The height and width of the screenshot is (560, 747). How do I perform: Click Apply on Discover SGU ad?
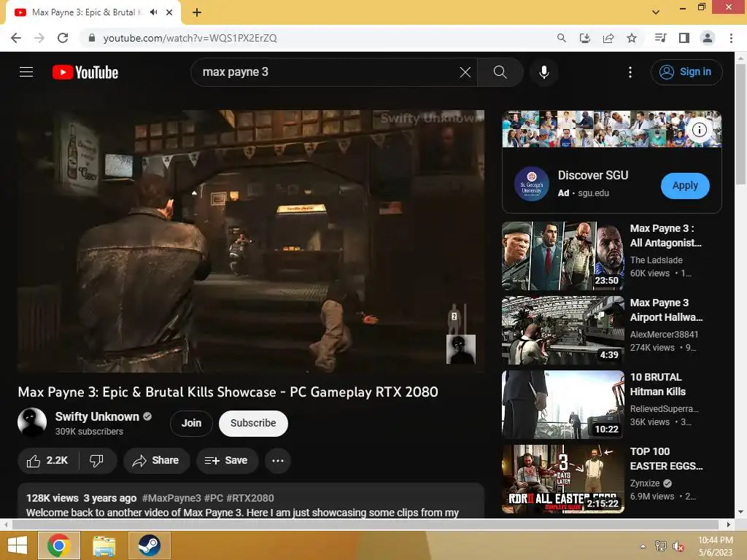(684, 186)
